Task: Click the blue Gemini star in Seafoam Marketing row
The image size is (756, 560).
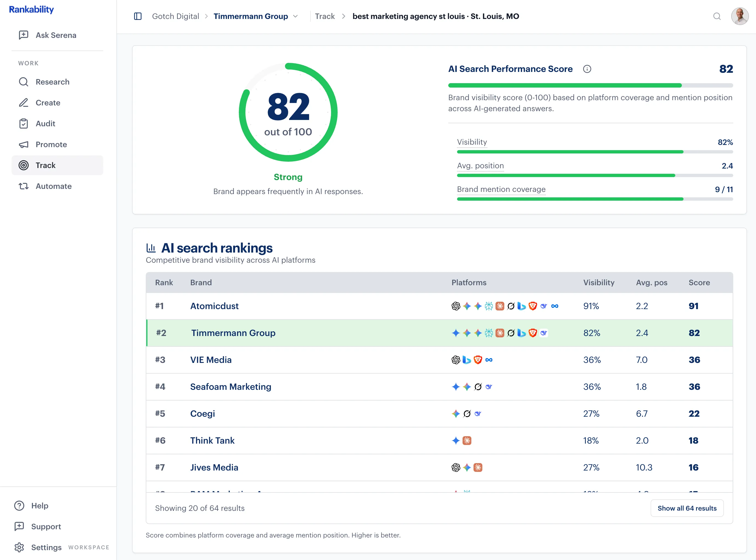Action: (x=456, y=387)
